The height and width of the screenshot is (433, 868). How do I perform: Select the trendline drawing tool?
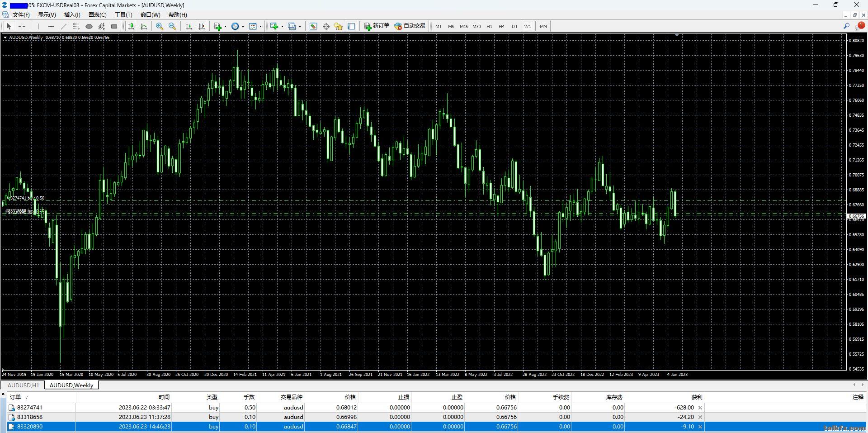pyautogui.click(x=64, y=26)
